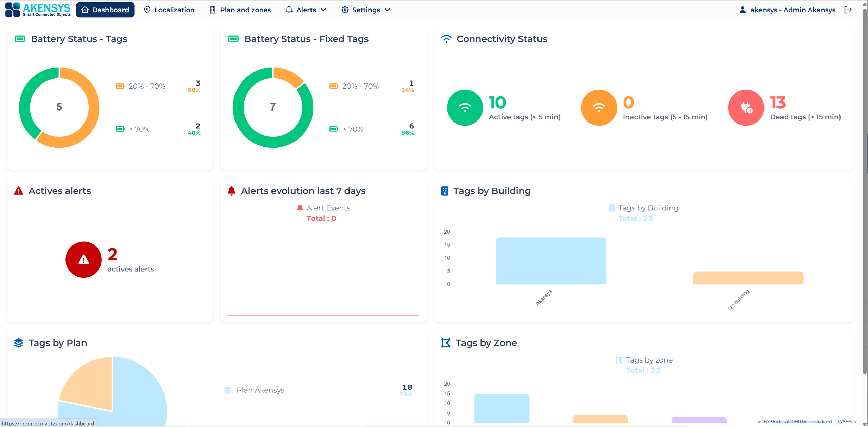
Task: Click the Alerts bell icon in navbar
Action: coord(289,10)
